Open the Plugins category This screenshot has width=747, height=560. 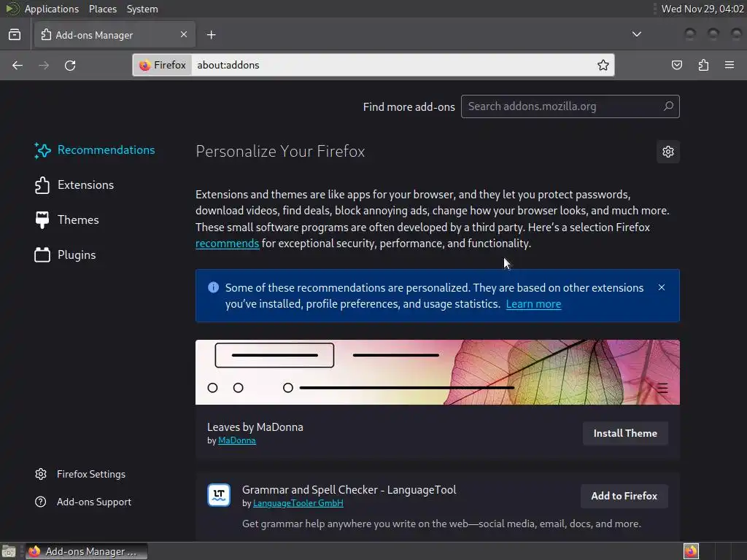[x=65, y=254]
